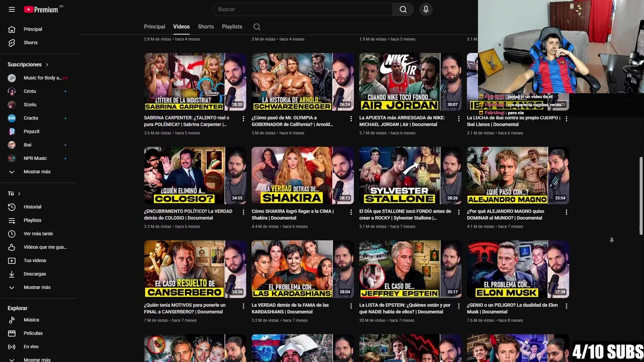Screen dimensions: 644x362
Task: Open options menu for Alejandro Magno video
Action: pyautogui.click(x=566, y=212)
